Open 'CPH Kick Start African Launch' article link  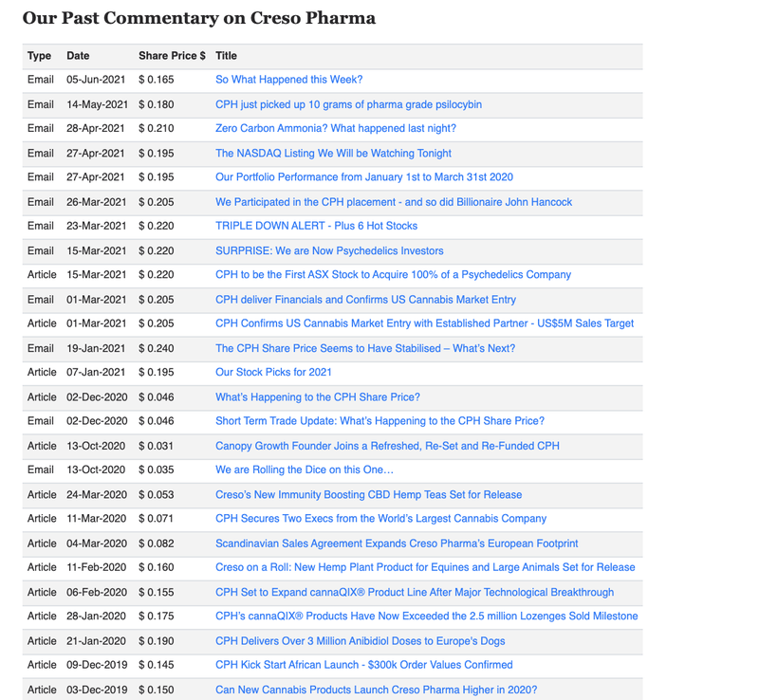tap(364, 666)
